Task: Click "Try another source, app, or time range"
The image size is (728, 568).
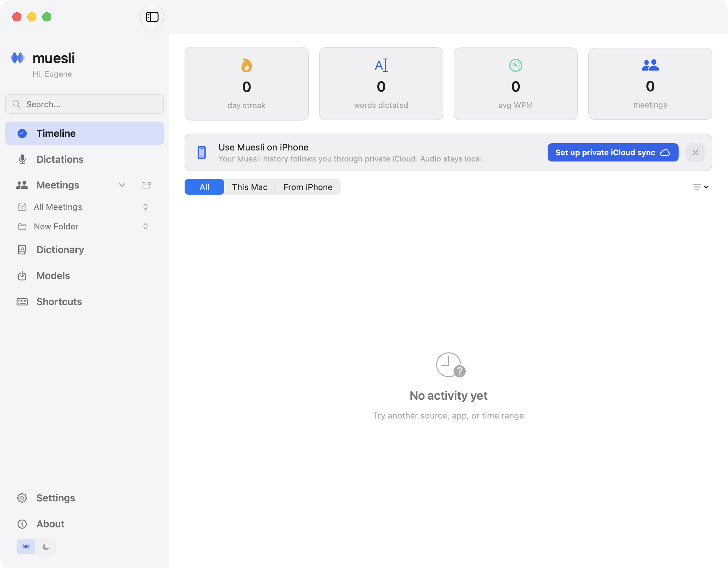Action: pos(449,416)
